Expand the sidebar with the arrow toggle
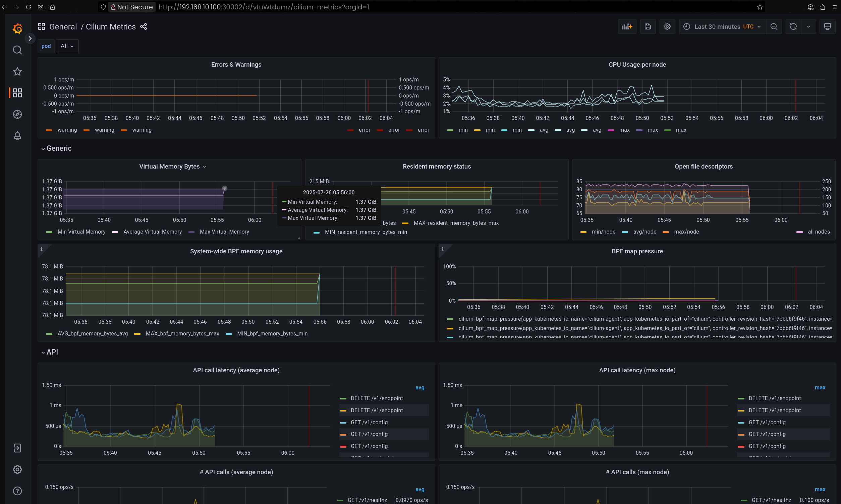The image size is (841, 504). [x=30, y=39]
